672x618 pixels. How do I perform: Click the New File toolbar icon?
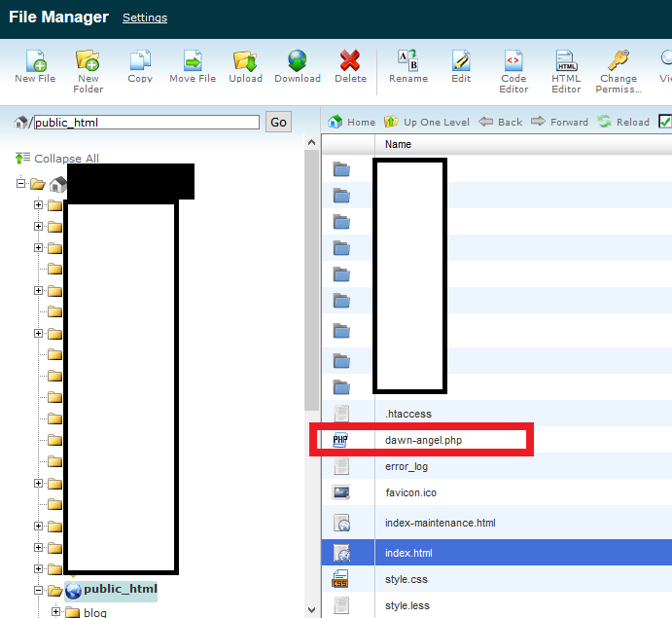click(36, 61)
